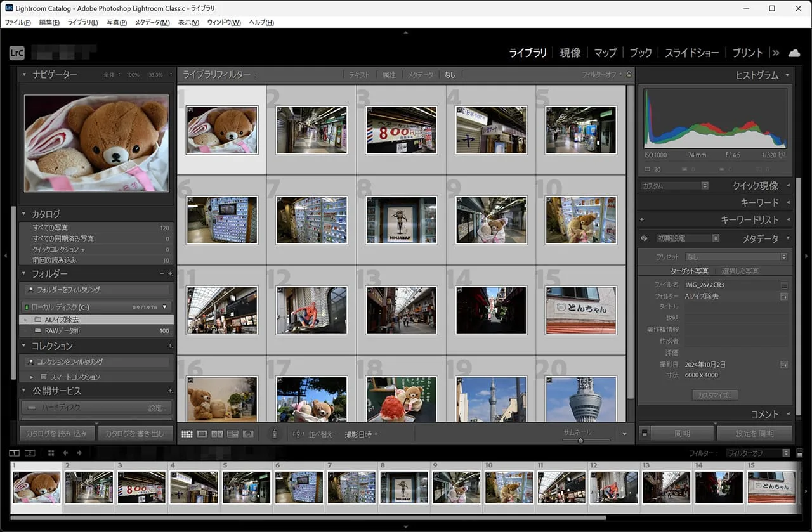
Task: Toggle the eye icon in the Metadata panel
Action: point(645,238)
